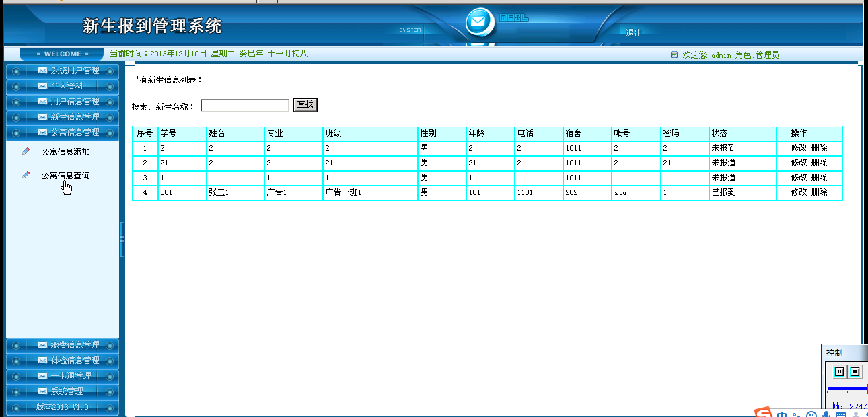Image resolution: width=868 pixels, height=417 pixels.
Task: Select the 181 age cell
Action: tap(490, 192)
